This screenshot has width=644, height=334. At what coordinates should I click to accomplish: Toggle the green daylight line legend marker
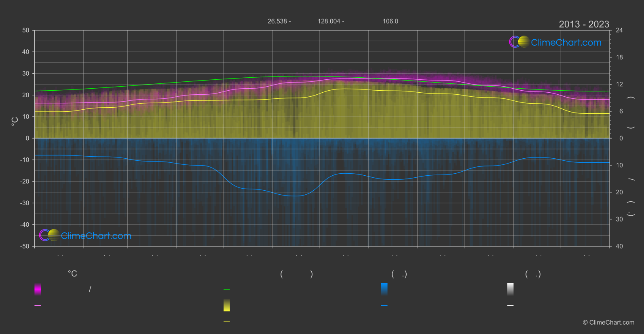pos(227,290)
